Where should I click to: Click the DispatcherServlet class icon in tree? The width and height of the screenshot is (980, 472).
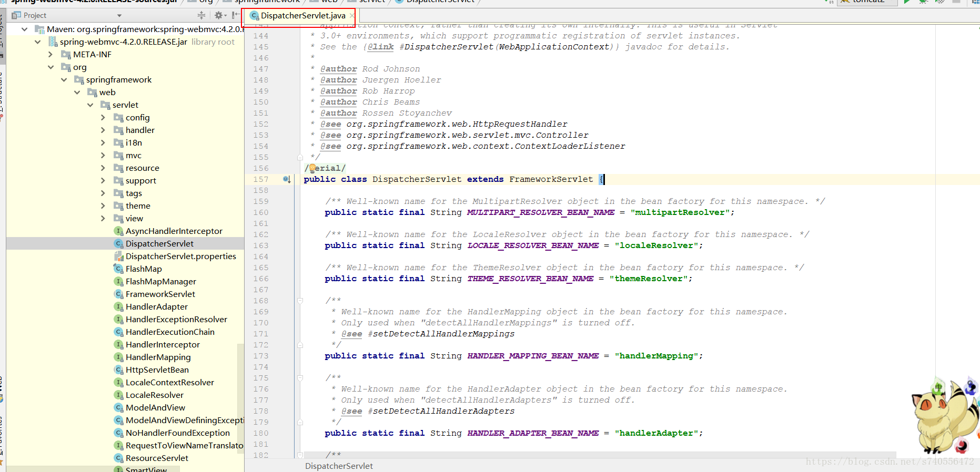(119, 244)
